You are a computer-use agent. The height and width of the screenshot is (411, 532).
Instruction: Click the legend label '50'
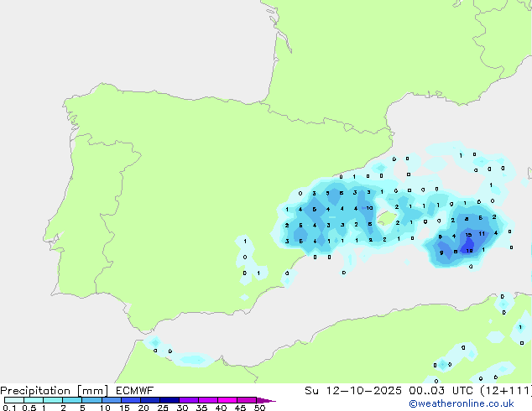coord(259,408)
